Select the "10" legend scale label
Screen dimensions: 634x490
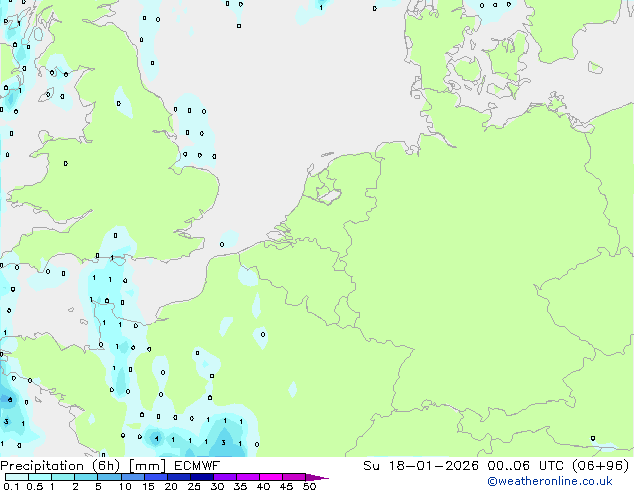(x=125, y=486)
